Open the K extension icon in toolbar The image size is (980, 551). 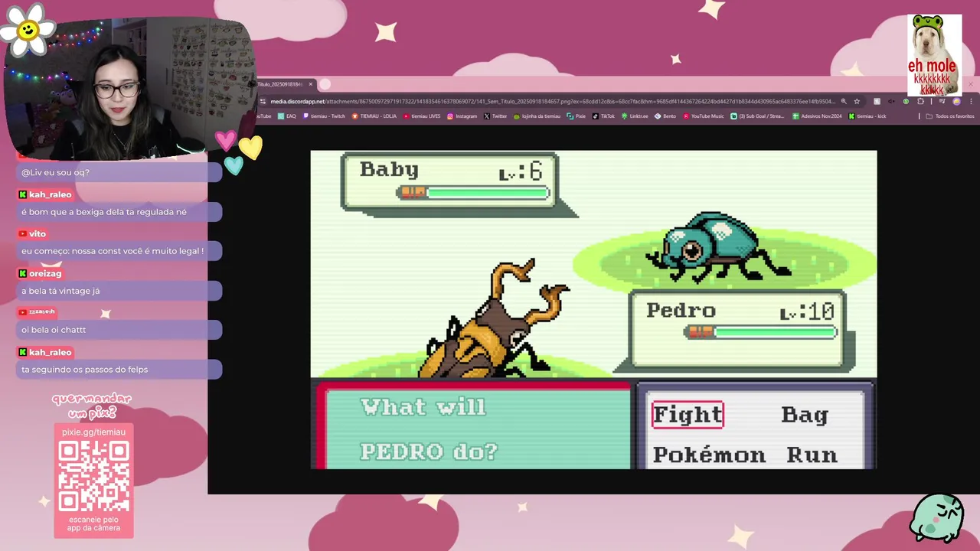[x=877, y=101]
